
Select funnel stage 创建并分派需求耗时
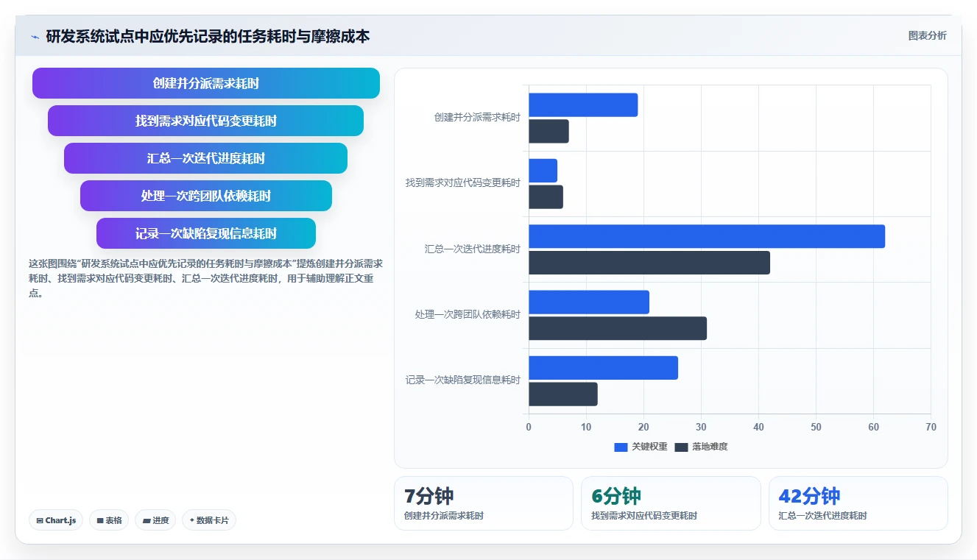point(206,83)
